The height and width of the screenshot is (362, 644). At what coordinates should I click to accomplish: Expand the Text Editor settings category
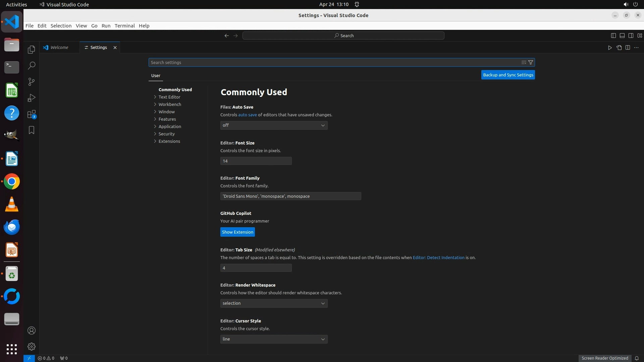169,97
